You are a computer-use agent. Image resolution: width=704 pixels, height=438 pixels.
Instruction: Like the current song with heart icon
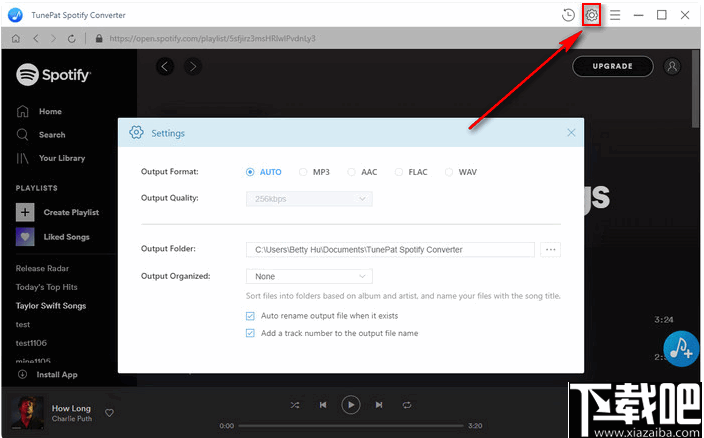pos(109,413)
